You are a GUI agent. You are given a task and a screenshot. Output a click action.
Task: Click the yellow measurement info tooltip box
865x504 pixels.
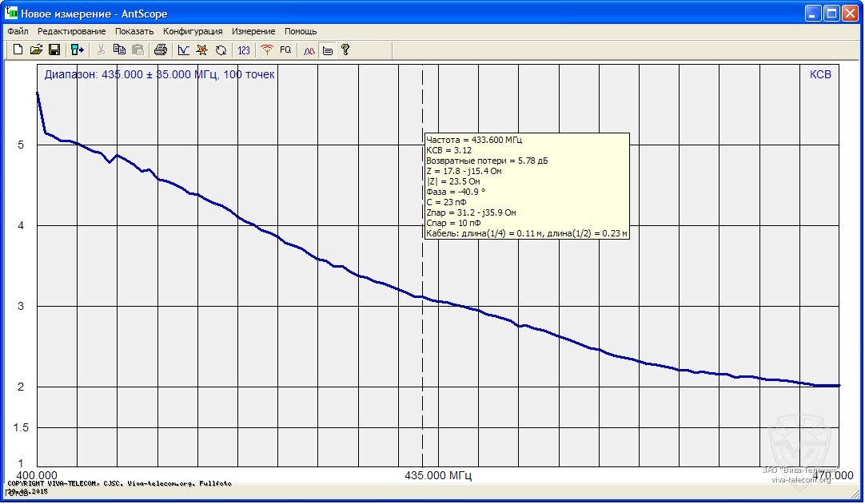[x=527, y=186]
